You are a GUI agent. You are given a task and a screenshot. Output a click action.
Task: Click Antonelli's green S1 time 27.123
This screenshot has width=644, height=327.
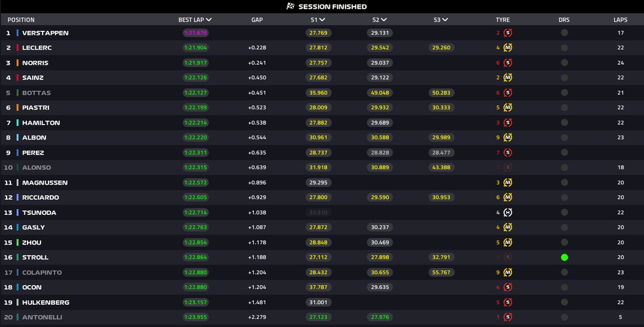point(318,317)
